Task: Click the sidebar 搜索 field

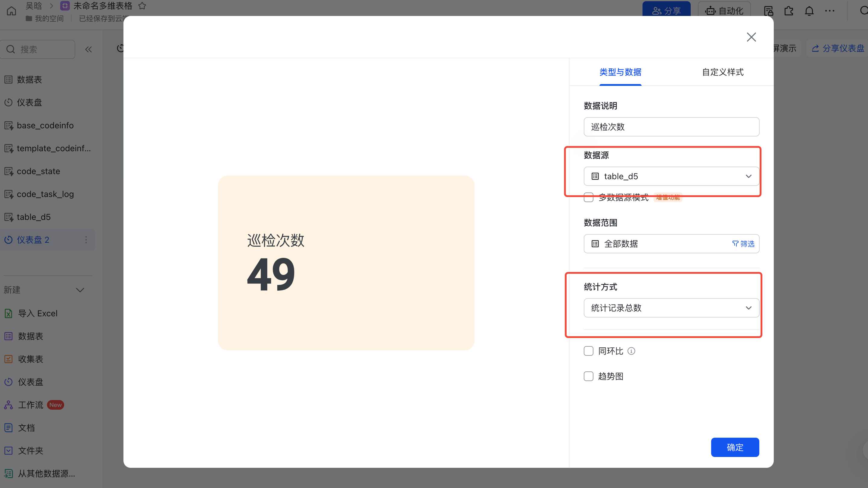Action: pyautogui.click(x=37, y=50)
